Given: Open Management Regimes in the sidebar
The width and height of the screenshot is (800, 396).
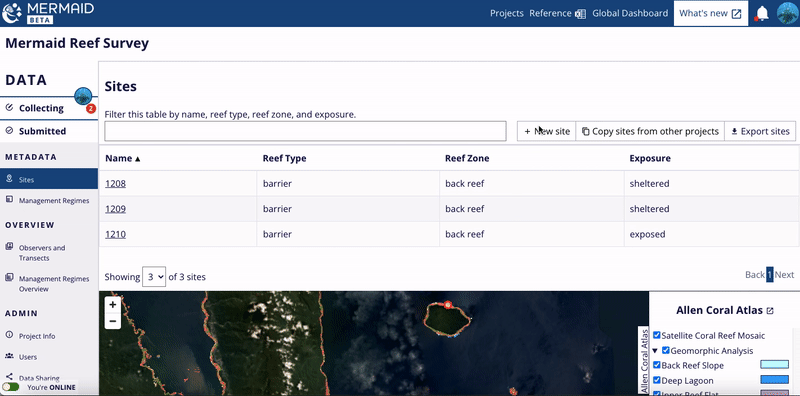Looking at the screenshot, I should 54,201.
